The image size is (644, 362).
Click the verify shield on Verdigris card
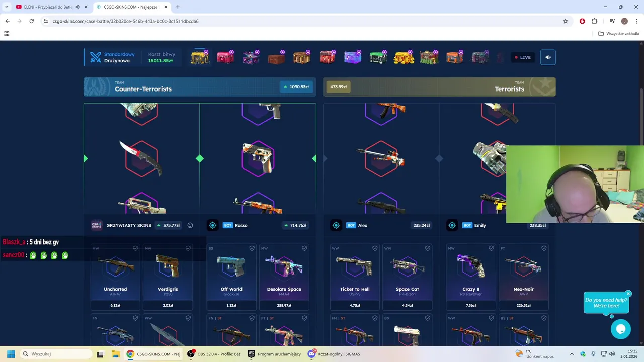click(188, 248)
